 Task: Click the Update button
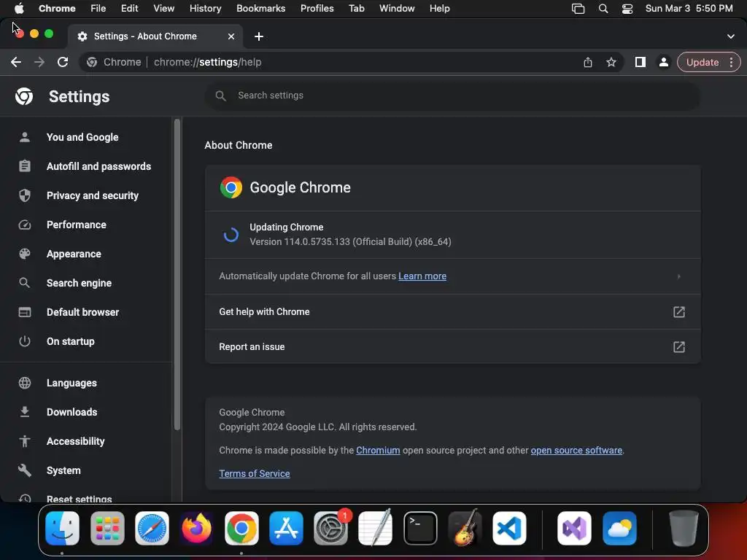703,63
